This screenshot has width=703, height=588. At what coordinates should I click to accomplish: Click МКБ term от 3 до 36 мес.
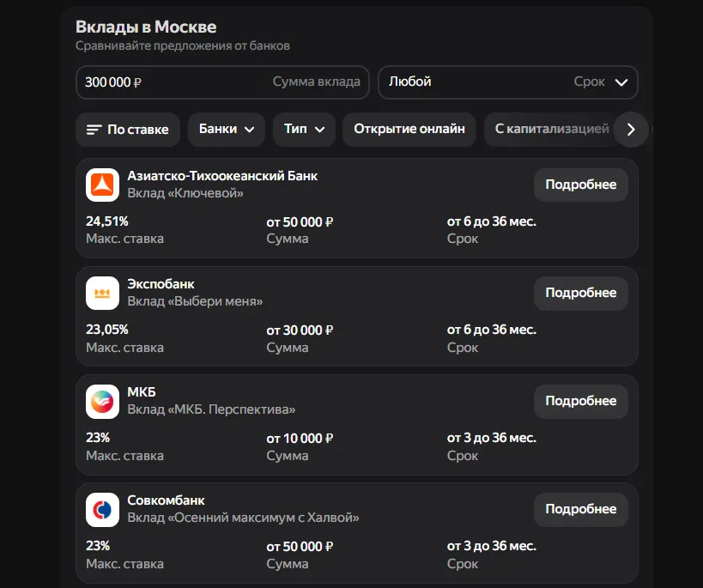(491, 438)
